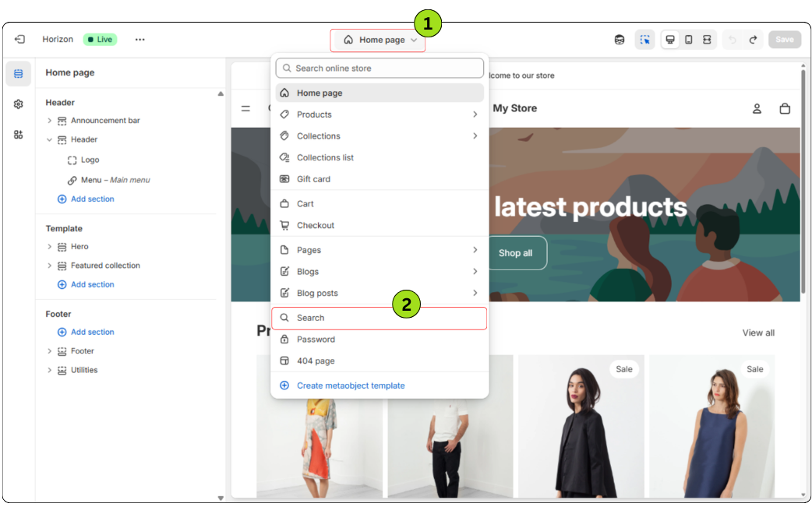Click the Hero section icon

click(x=62, y=247)
